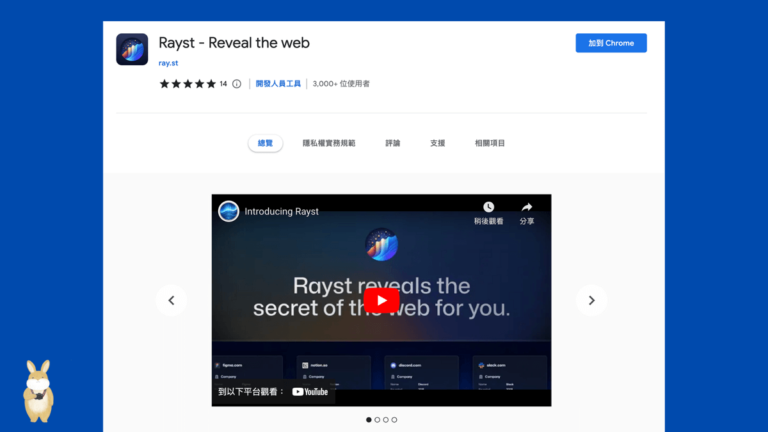Click the watch later clock icon

tap(488, 207)
